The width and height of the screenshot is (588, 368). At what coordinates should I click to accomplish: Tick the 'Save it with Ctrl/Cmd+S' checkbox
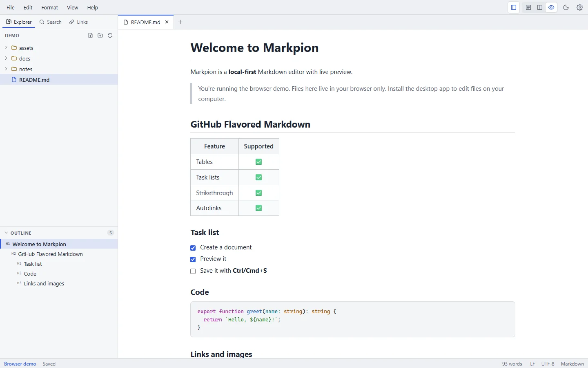click(x=193, y=271)
